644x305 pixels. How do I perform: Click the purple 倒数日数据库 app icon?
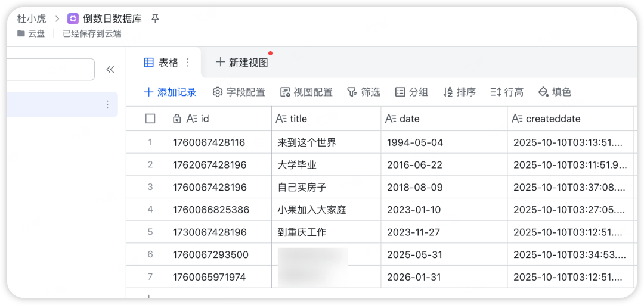73,19
